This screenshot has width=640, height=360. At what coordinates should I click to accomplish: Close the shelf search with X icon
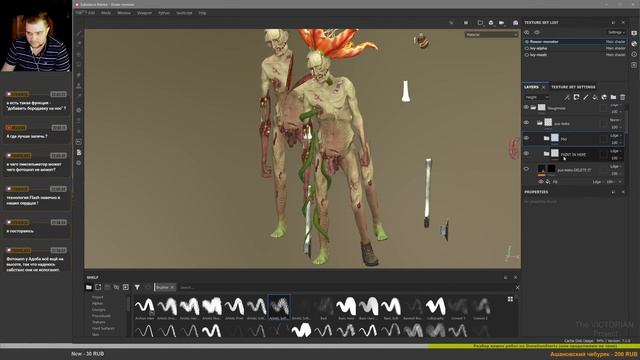pyautogui.click(x=517, y=287)
